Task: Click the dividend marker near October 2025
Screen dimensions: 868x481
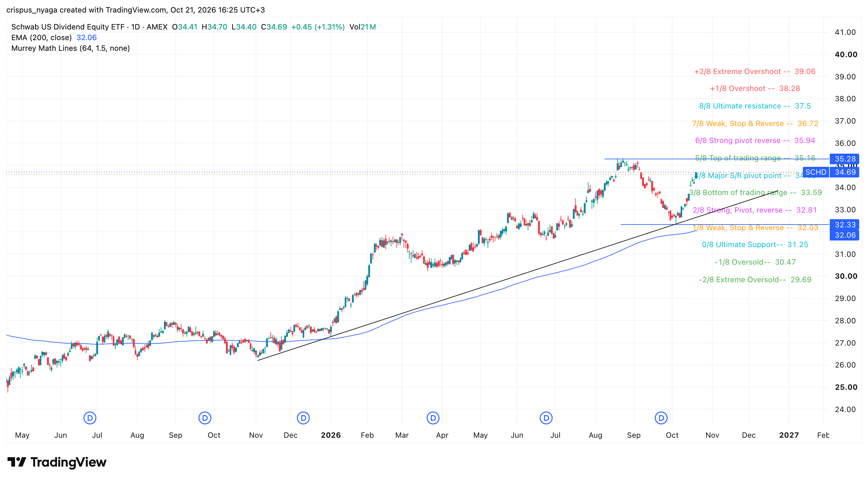Action: (205, 418)
